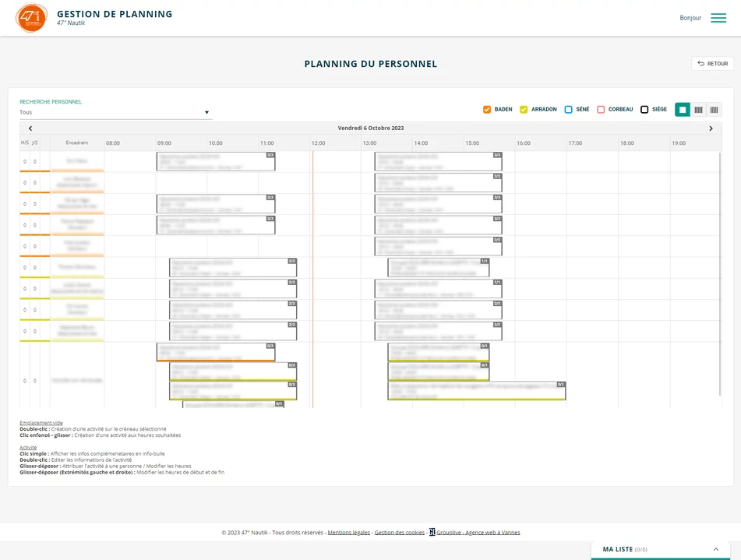Open the Gestion des cookies link
Image resolution: width=741 pixels, height=560 pixels.
[x=399, y=533]
